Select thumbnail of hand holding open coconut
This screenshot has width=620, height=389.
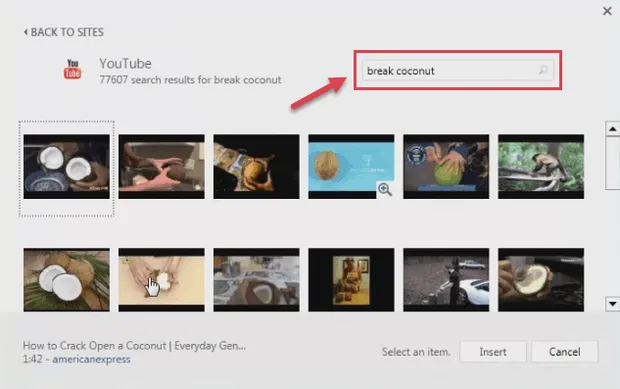click(541, 280)
